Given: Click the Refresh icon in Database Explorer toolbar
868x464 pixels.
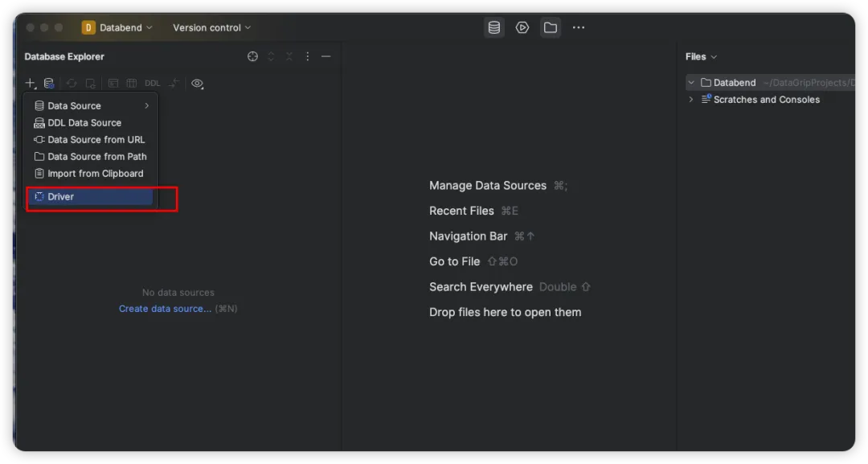Looking at the screenshot, I should point(72,83).
